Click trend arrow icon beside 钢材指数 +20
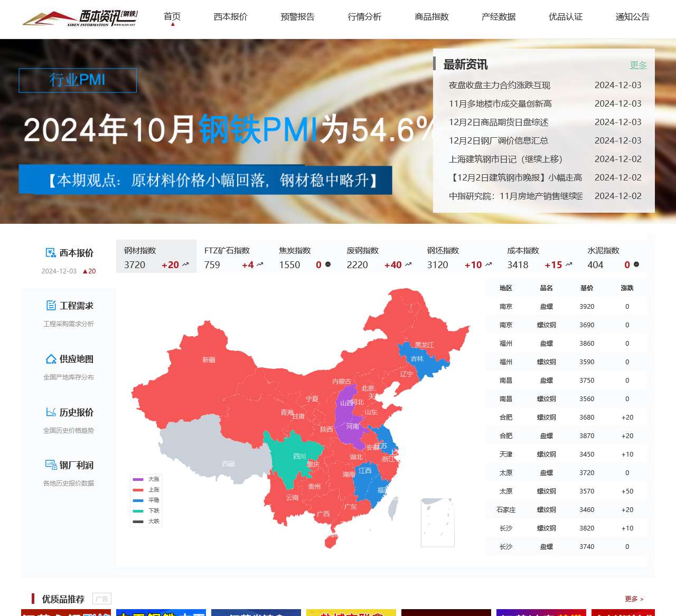This screenshot has height=616, width=676. [x=185, y=264]
